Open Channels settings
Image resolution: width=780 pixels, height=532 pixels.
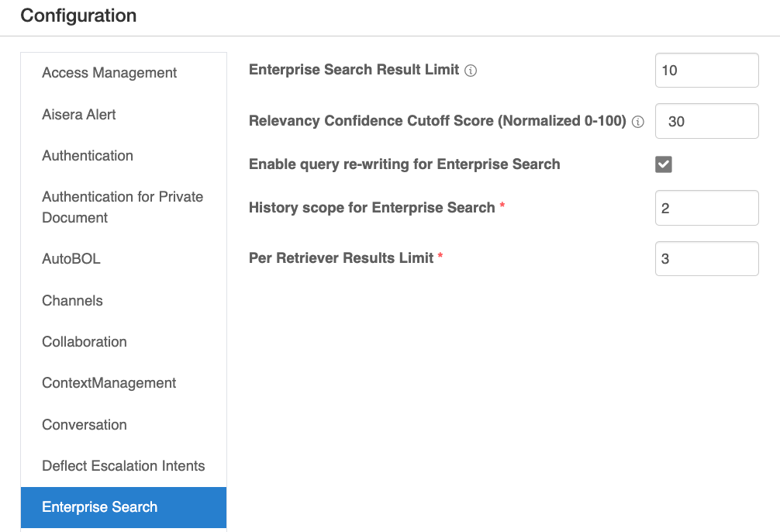pyautogui.click(x=72, y=301)
